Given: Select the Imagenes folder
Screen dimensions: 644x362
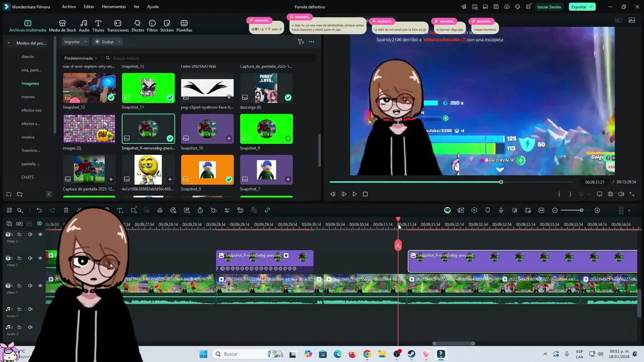Looking at the screenshot, I should pyautogui.click(x=30, y=83).
